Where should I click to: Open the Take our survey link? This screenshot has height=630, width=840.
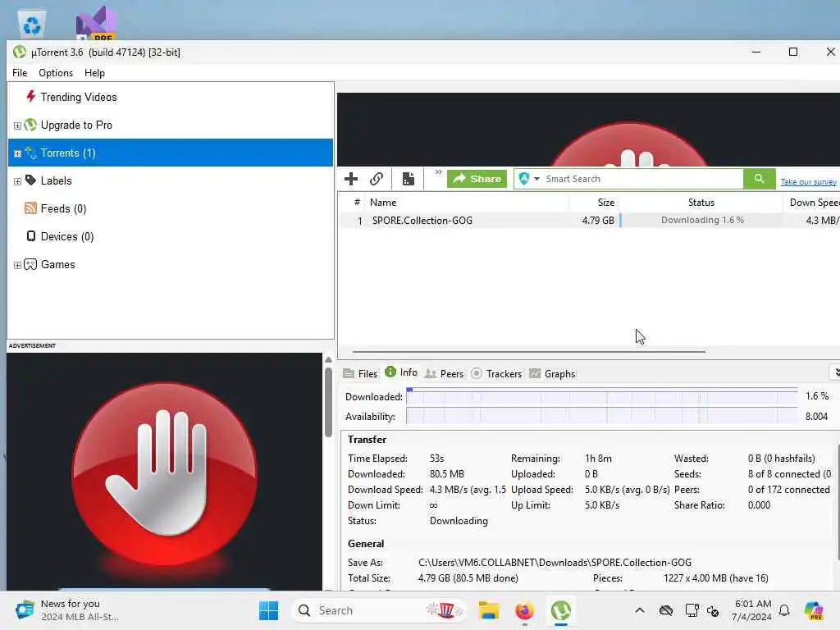[808, 181]
